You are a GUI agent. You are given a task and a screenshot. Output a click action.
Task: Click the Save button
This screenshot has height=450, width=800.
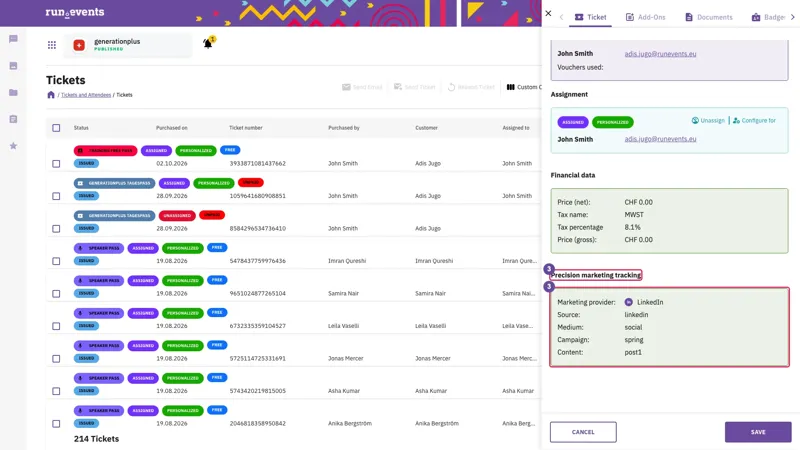click(758, 432)
